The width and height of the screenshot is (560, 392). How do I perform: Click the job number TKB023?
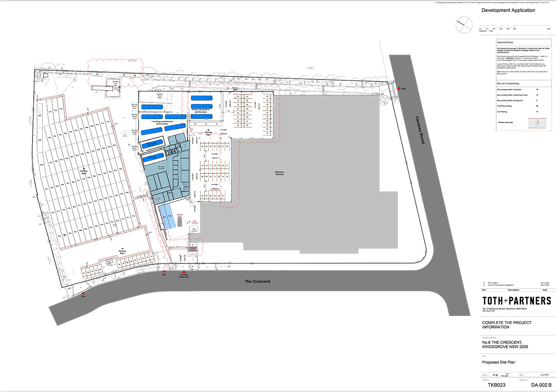[496, 385]
